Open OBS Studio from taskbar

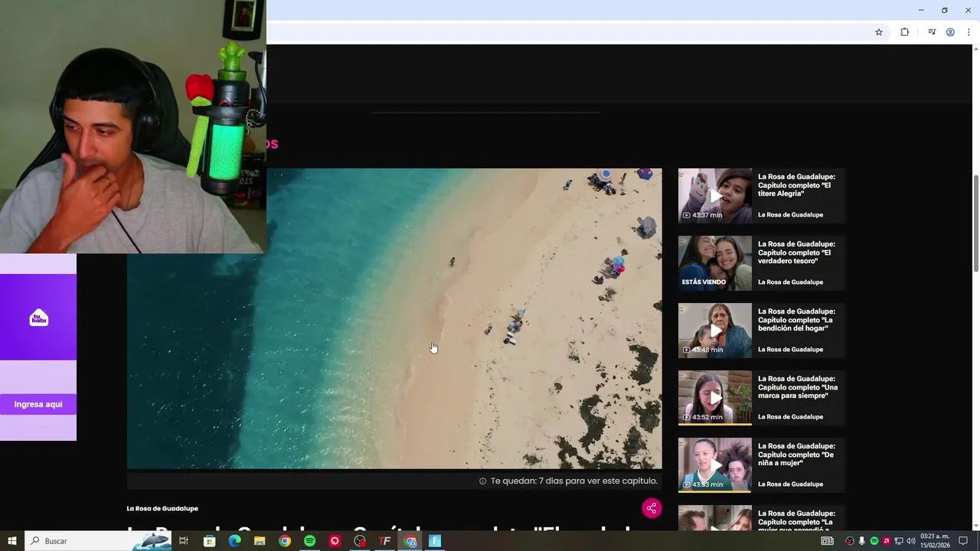[x=360, y=541]
